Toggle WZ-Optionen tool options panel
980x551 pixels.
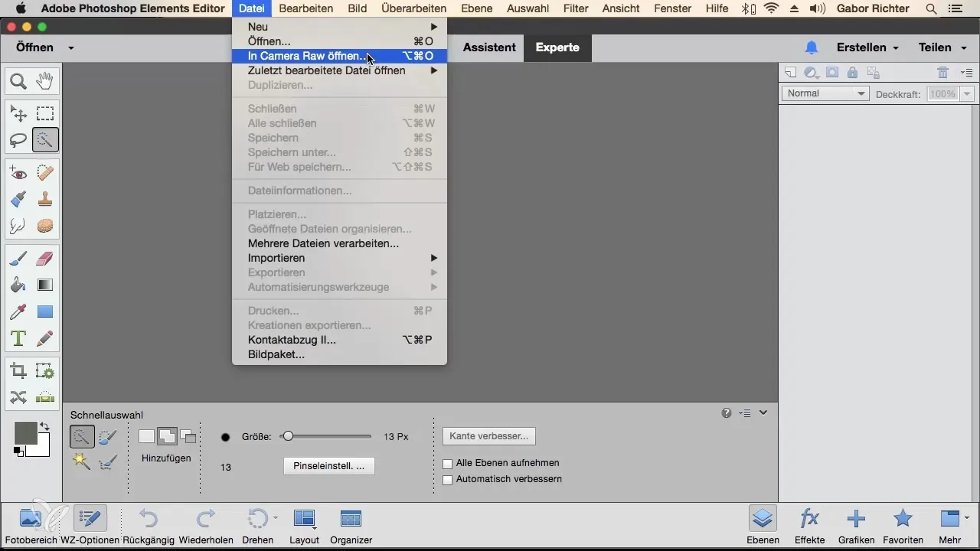point(90,525)
